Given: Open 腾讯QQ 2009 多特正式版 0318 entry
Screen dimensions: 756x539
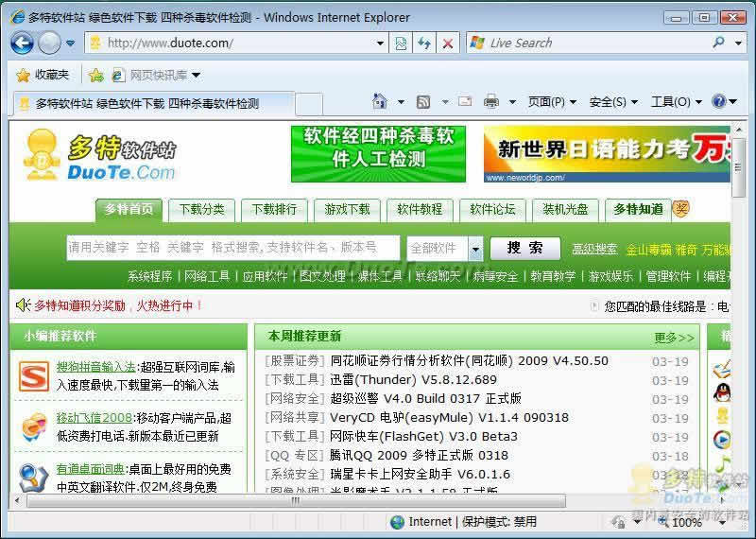Looking at the screenshot, I should [419, 456].
